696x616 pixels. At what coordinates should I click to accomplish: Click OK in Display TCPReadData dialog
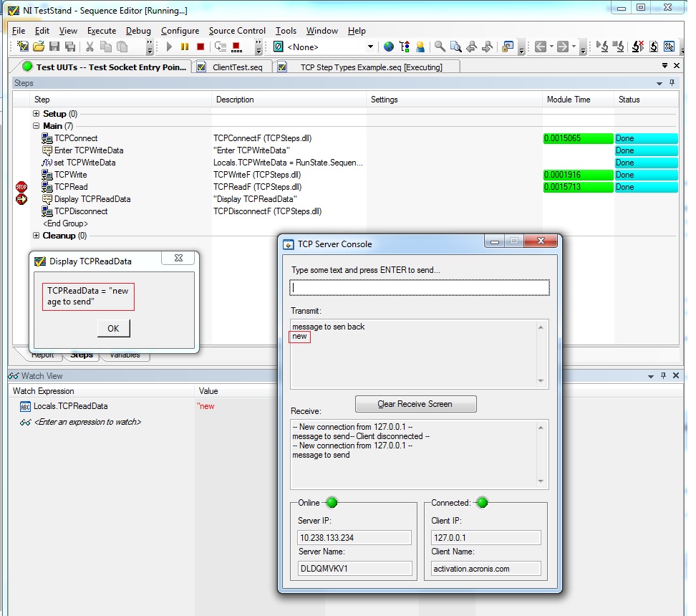tap(114, 328)
